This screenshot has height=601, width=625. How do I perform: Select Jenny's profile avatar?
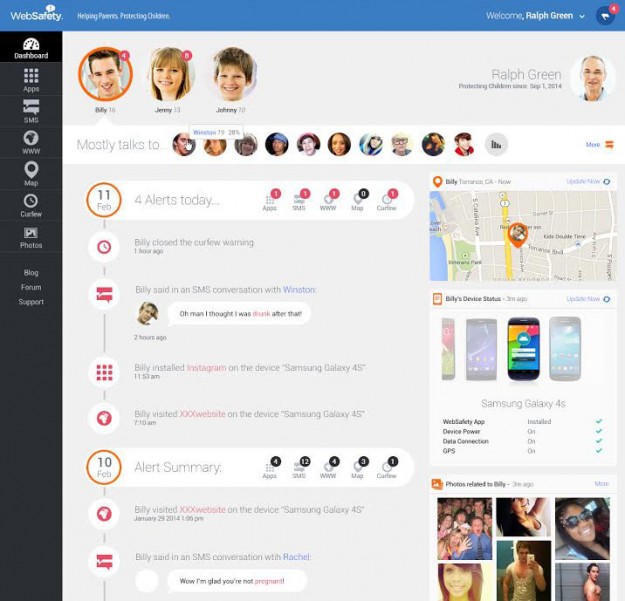pos(171,74)
